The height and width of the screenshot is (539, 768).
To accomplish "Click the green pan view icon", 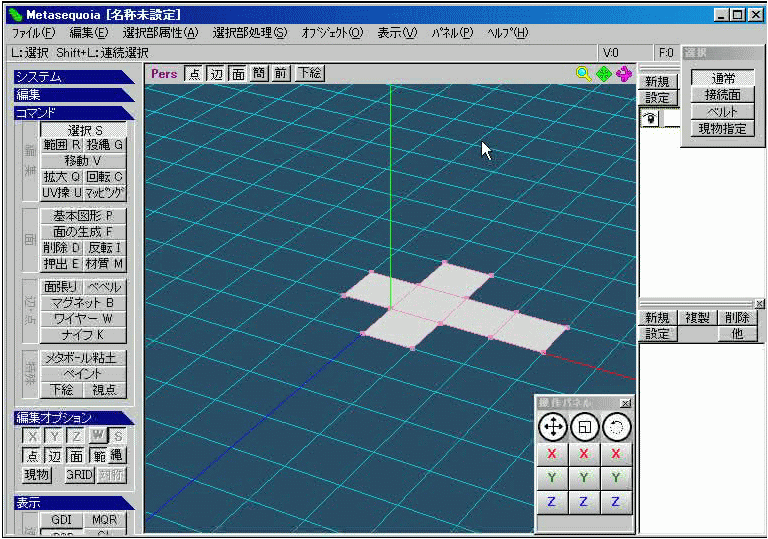I will (604, 74).
